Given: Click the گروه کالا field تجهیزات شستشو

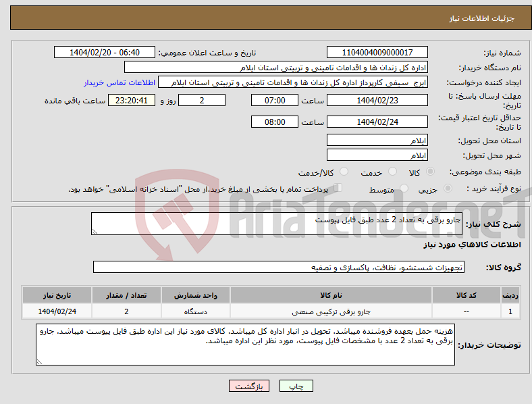Looking at the screenshot, I should click(279, 267).
